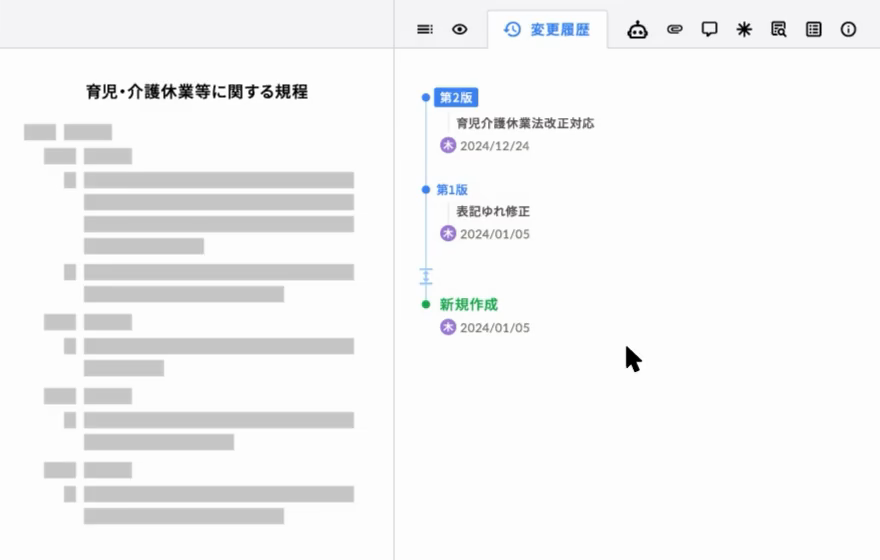
Task: Click the document title 育児・介護休業等に関する規程
Action: click(197, 92)
